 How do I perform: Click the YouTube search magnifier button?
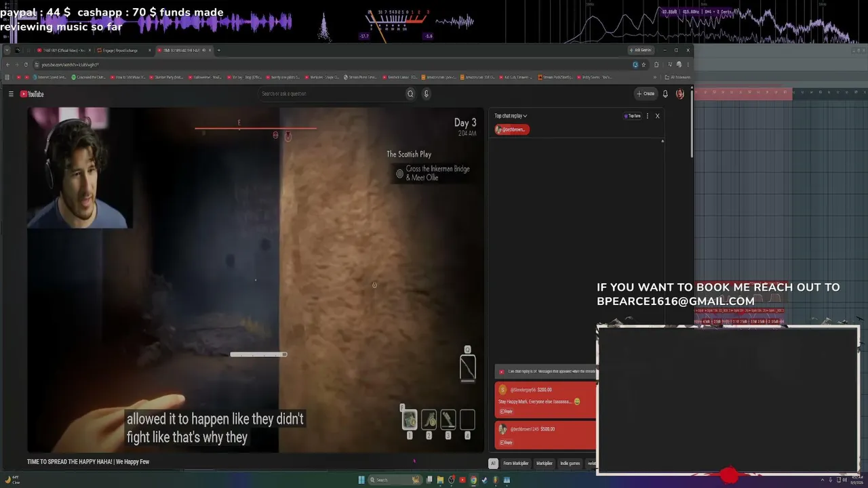[x=410, y=94]
